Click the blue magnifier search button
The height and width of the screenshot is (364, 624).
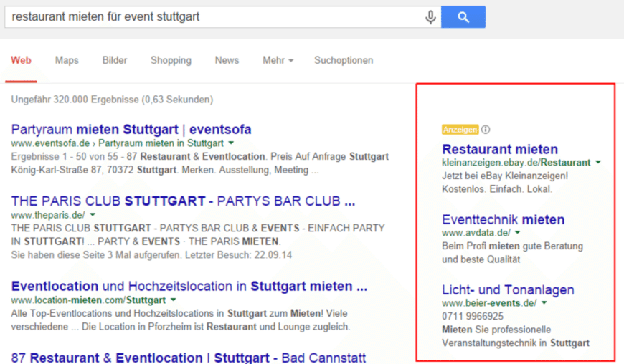pos(463,17)
